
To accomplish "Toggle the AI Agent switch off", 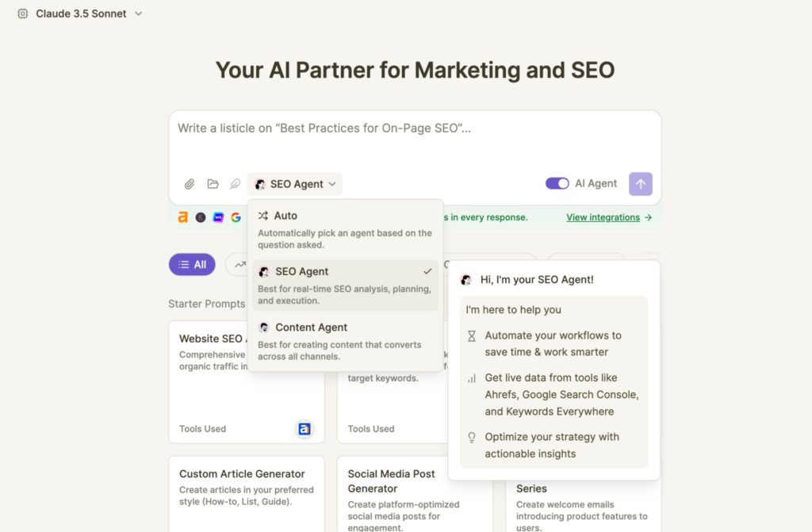I will pos(557,183).
